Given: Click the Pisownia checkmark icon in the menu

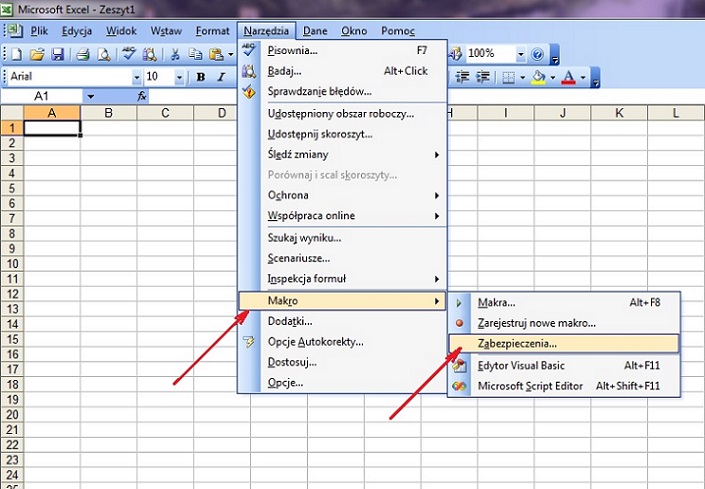Looking at the screenshot, I should pyautogui.click(x=249, y=49).
